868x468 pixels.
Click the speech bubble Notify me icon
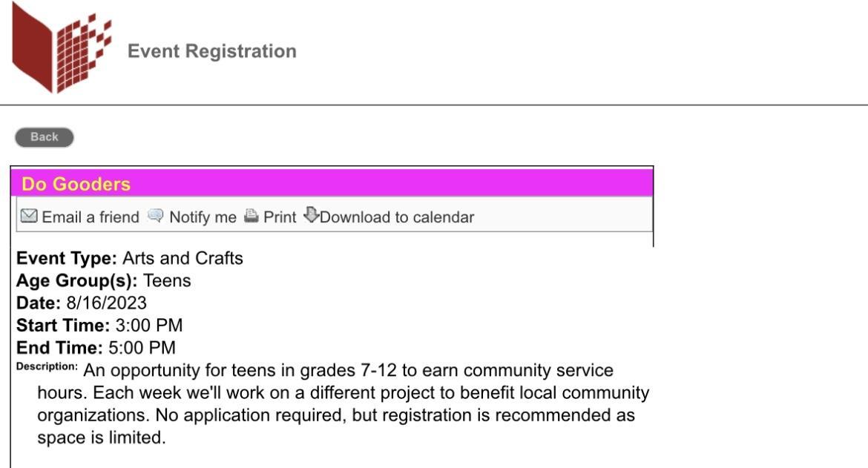click(x=155, y=217)
